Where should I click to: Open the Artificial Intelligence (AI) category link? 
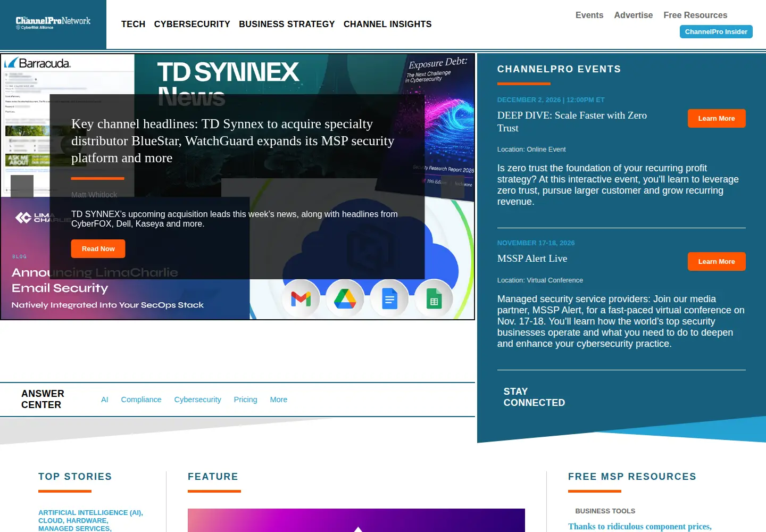click(x=90, y=513)
